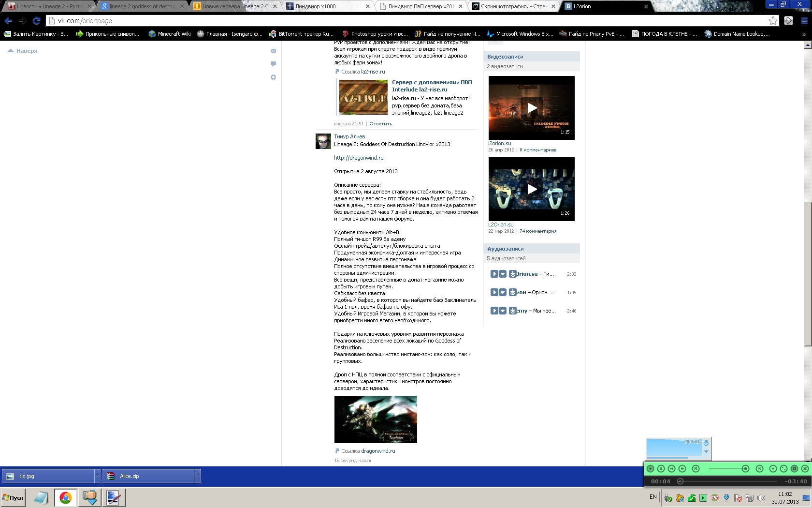Show more bookmarks with the overflow chevron
The width and height of the screenshot is (812, 508).
coord(804,34)
